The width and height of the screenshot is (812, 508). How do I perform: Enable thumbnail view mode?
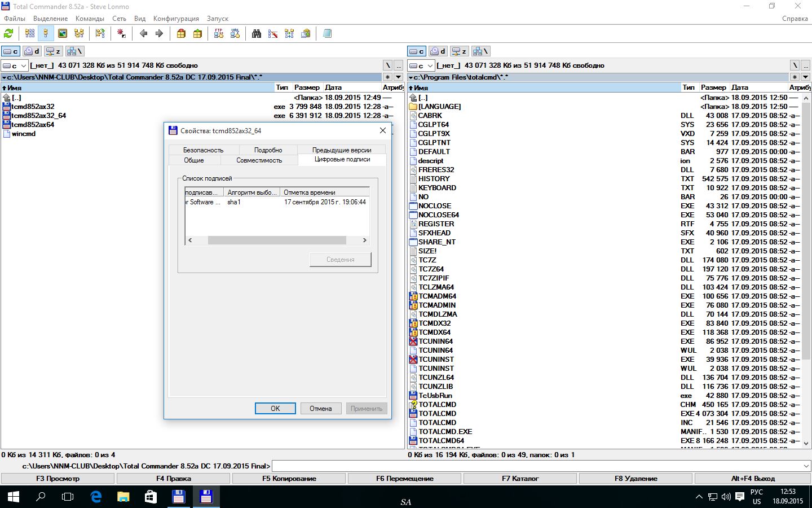tap(63, 34)
